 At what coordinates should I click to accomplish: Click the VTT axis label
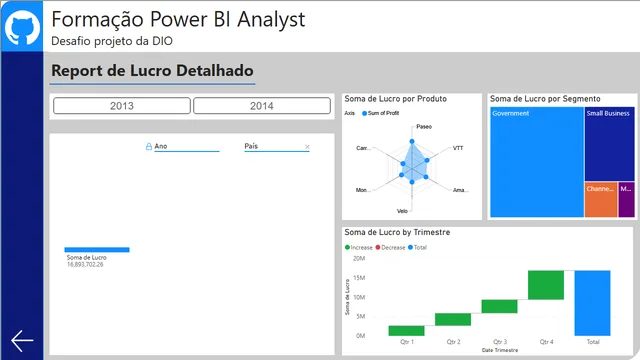point(458,148)
